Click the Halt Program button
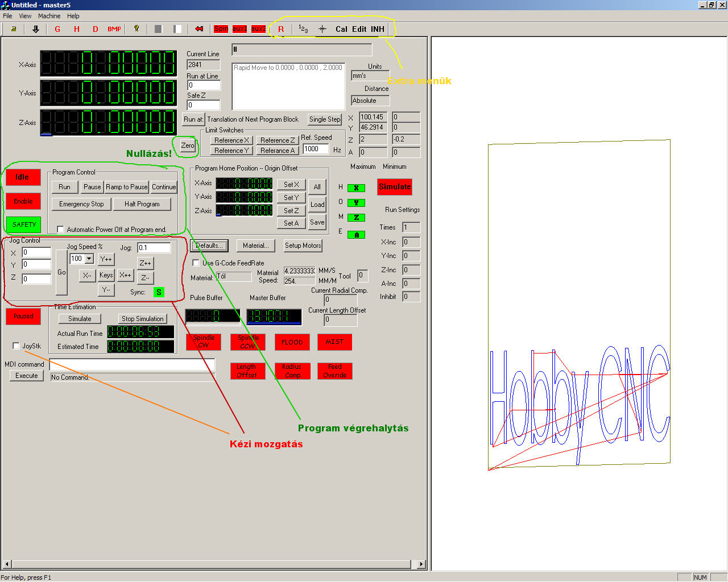 click(x=142, y=204)
